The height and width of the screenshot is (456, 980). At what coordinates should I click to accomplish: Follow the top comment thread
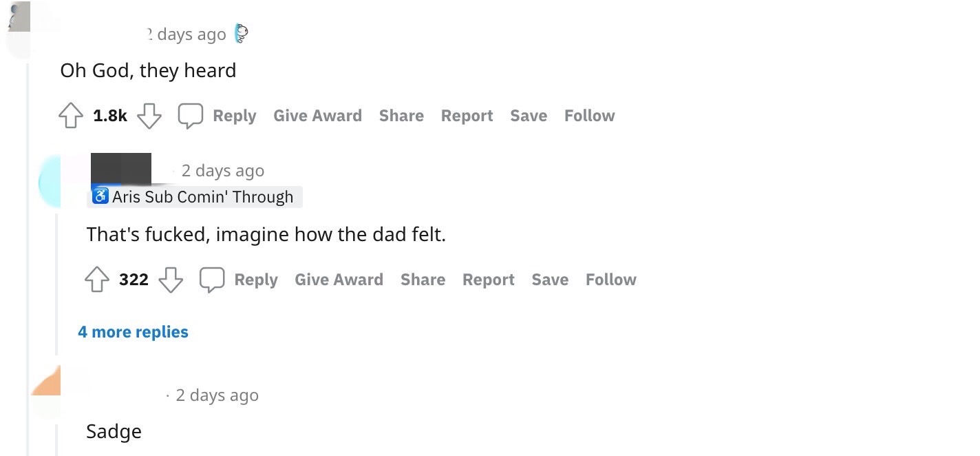click(589, 116)
